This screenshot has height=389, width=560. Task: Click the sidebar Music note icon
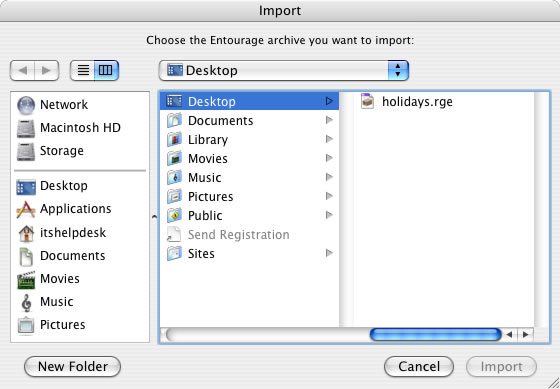[26, 302]
